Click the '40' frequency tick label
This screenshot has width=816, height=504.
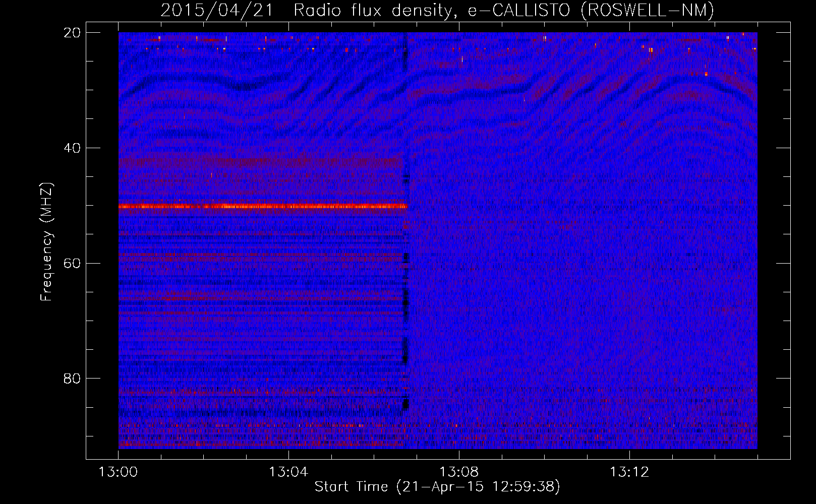(x=72, y=148)
